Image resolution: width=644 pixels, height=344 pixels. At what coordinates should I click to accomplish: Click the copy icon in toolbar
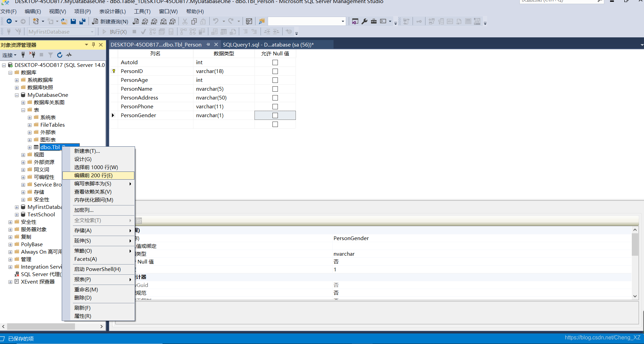pyautogui.click(x=194, y=21)
